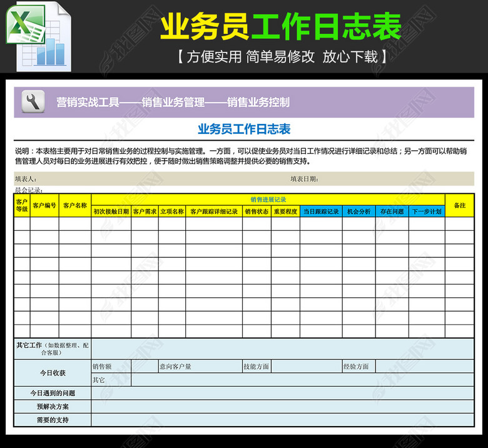Click the 其它工作 row label
The height and width of the screenshot is (448, 488).
[53, 349]
